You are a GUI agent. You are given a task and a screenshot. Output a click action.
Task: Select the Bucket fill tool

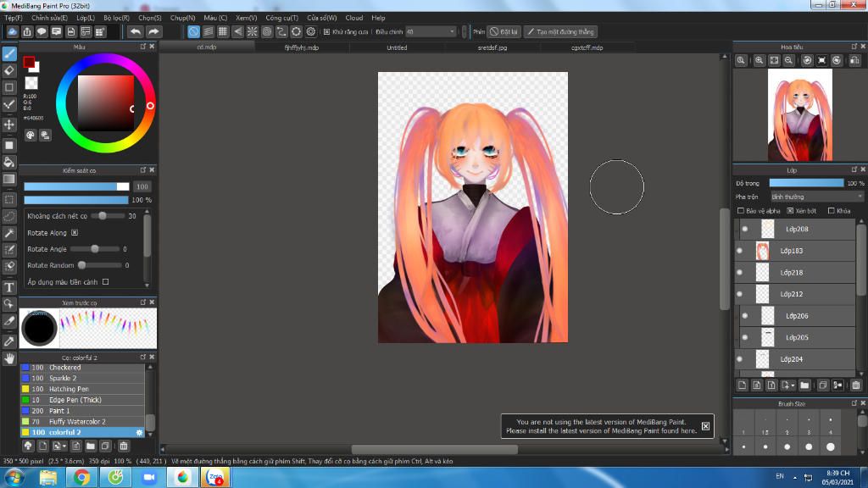pyautogui.click(x=9, y=162)
